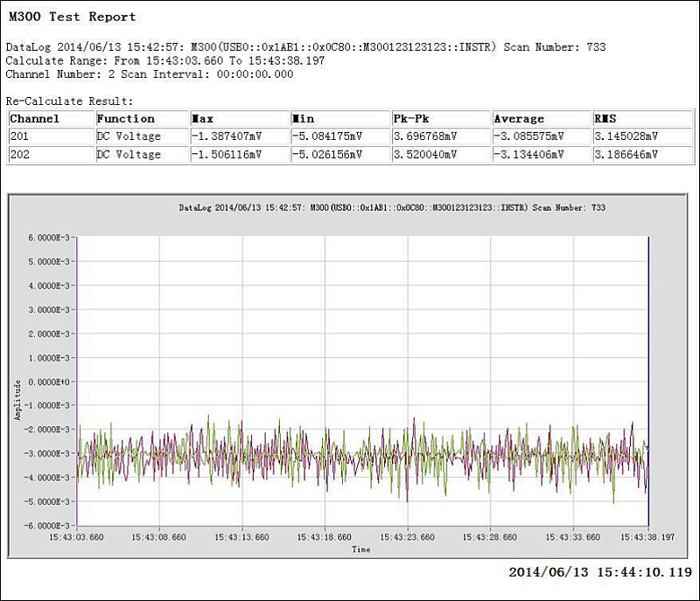Click the 15:43:18.660 time axis label
Image resolution: width=700 pixels, height=601 pixels.
click(325, 537)
